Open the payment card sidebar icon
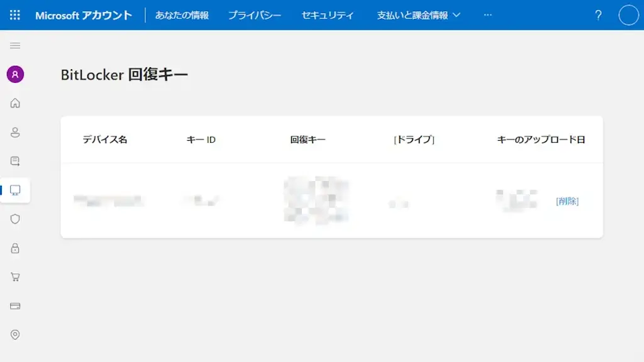The width and height of the screenshot is (644, 362). 15,306
